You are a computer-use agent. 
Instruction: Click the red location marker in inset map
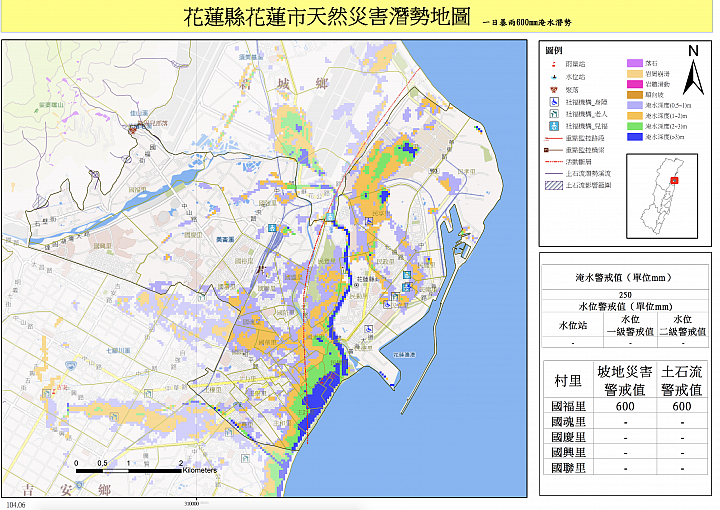click(676, 181)
